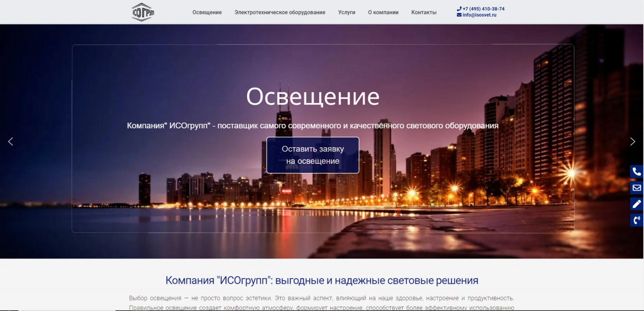Click the envelope icon in the side widget
This screenshot has height=311, width=644.
point(637,188)
